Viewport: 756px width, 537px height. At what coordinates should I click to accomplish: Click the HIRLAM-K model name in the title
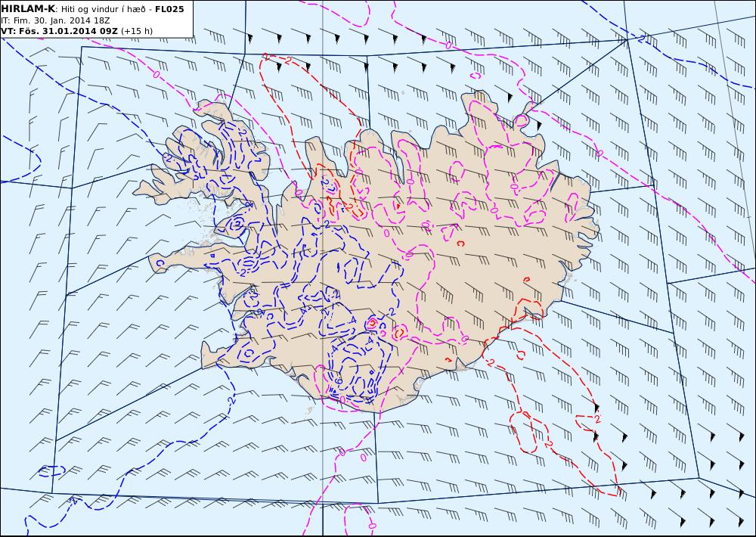[x=29, y=9]
